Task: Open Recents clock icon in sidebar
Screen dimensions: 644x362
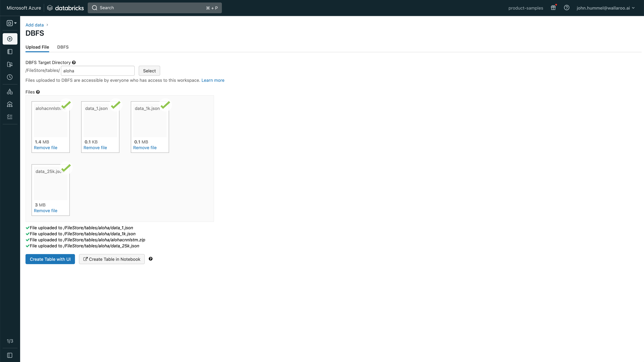Action: 10,77
